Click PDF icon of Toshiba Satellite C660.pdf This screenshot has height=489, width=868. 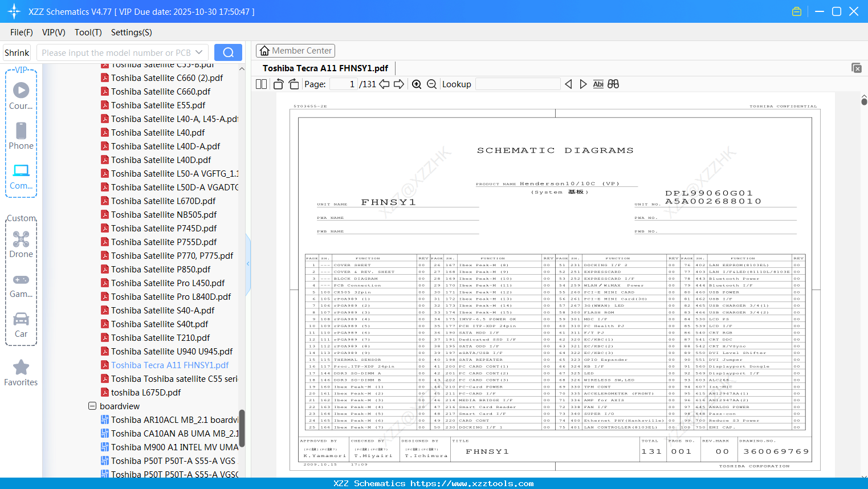click(105, 91)
